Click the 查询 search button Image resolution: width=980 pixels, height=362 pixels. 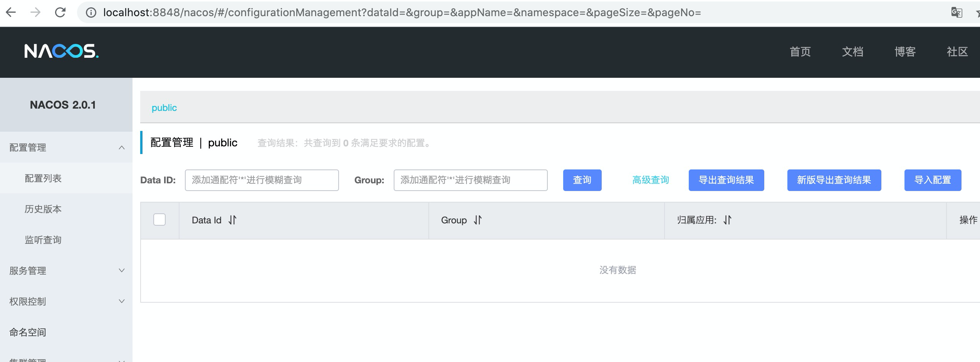click(582, 180)
